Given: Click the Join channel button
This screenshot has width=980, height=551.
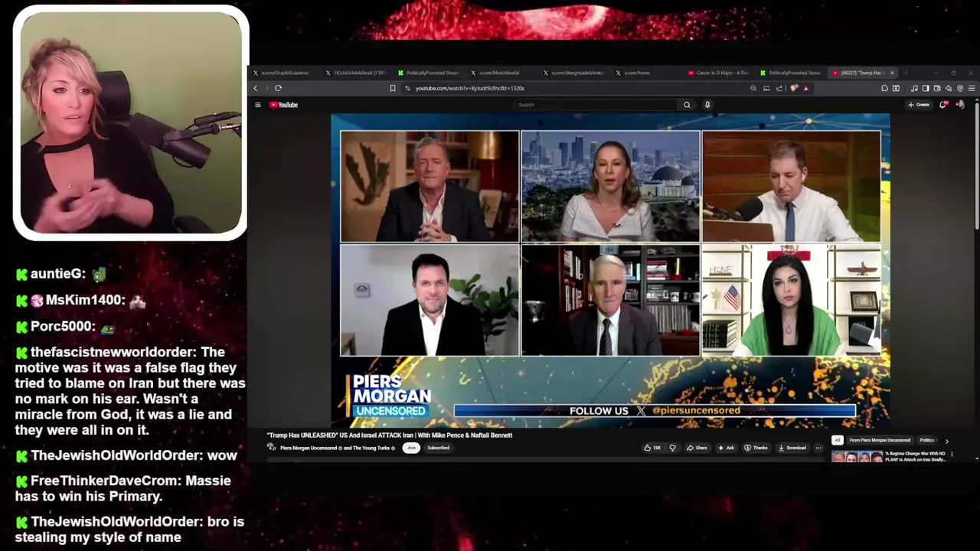Looking at the screenshot, I should coord(411,448).
